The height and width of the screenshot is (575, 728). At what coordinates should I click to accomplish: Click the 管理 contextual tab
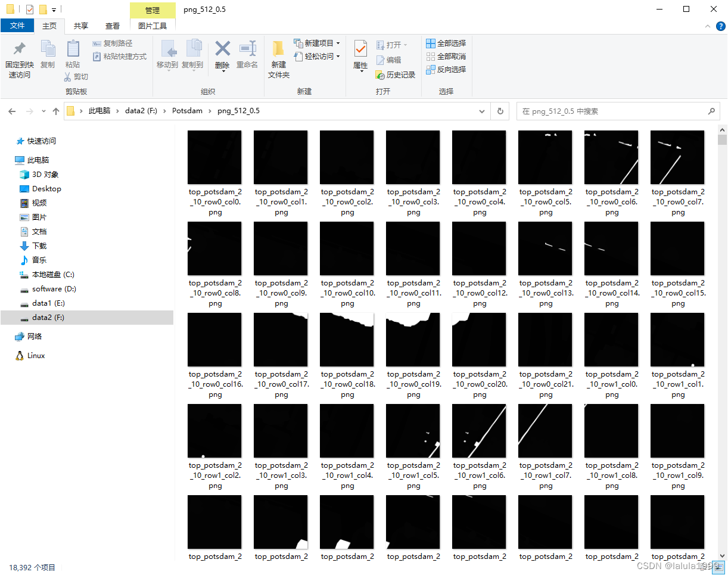(x=153, y=10)
